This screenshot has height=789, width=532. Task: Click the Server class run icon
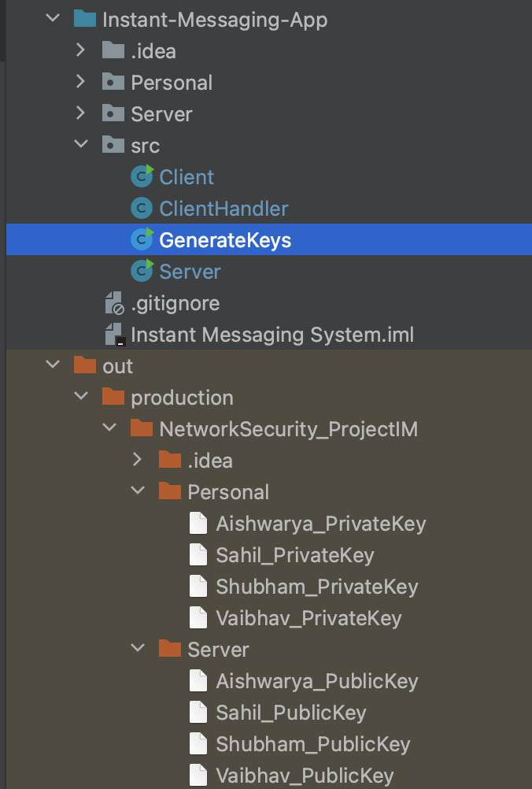(141, 271)
